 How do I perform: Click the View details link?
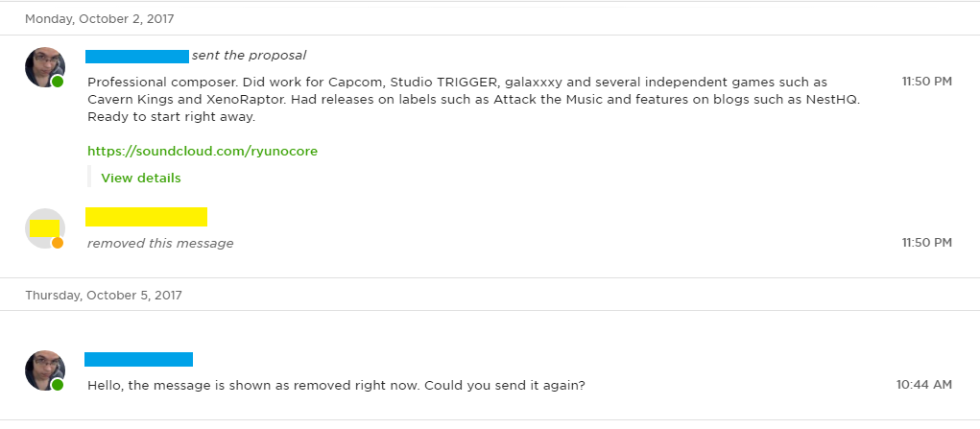(140, 178)
